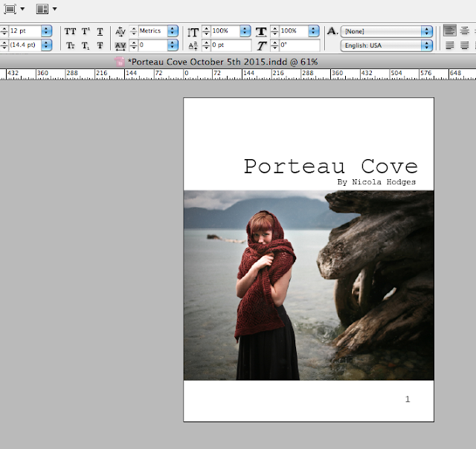Toggle the All Caps (TT) button
The image size is (476, 449).
(71, 31)
